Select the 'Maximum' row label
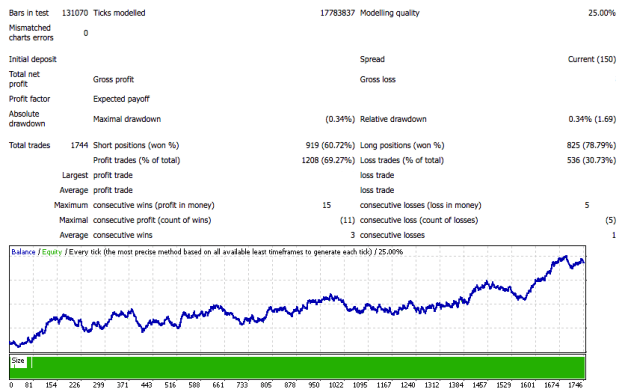625x392 pixels. (x=71, y=205)
